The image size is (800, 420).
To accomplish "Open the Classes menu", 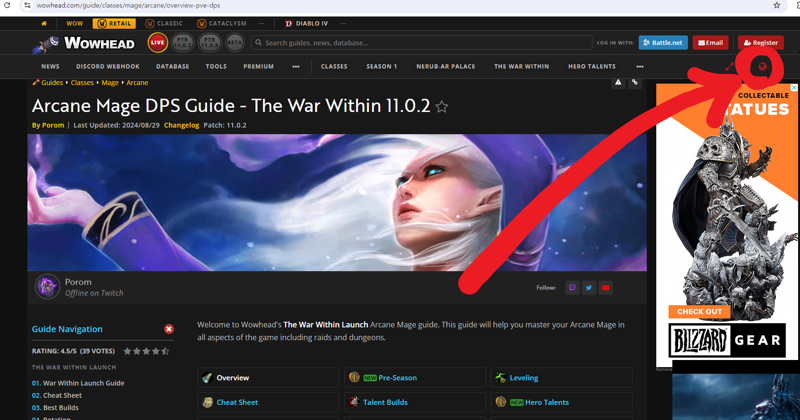I will tap(334, 66).
